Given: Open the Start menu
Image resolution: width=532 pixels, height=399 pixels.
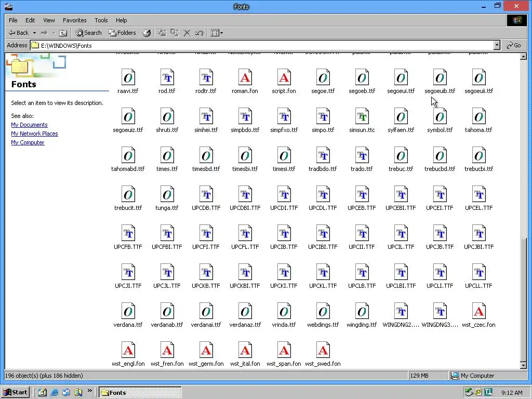Looking at the screenshot, I should [x=15, y=393].
